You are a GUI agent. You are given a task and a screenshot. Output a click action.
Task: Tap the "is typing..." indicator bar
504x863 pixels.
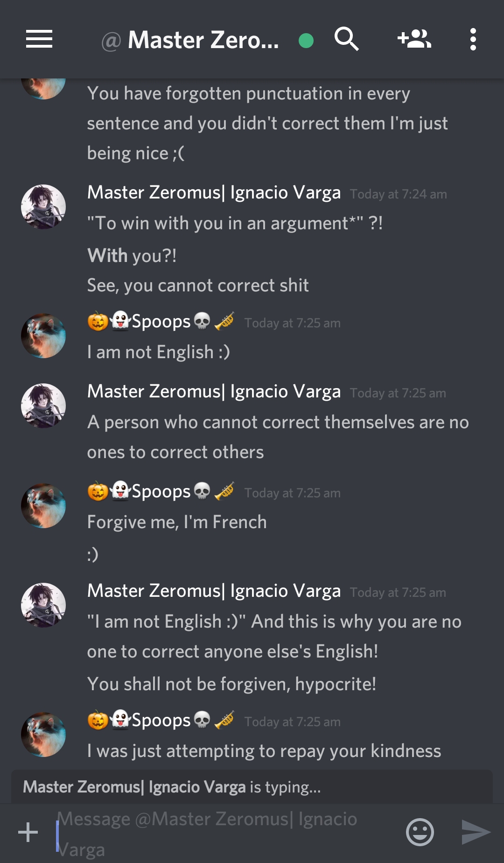pos(172,787)
